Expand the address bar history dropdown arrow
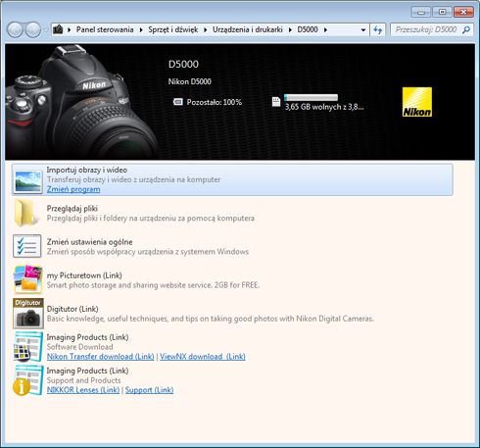This screenshot has height=448, width=480. (x=363, y=30)
